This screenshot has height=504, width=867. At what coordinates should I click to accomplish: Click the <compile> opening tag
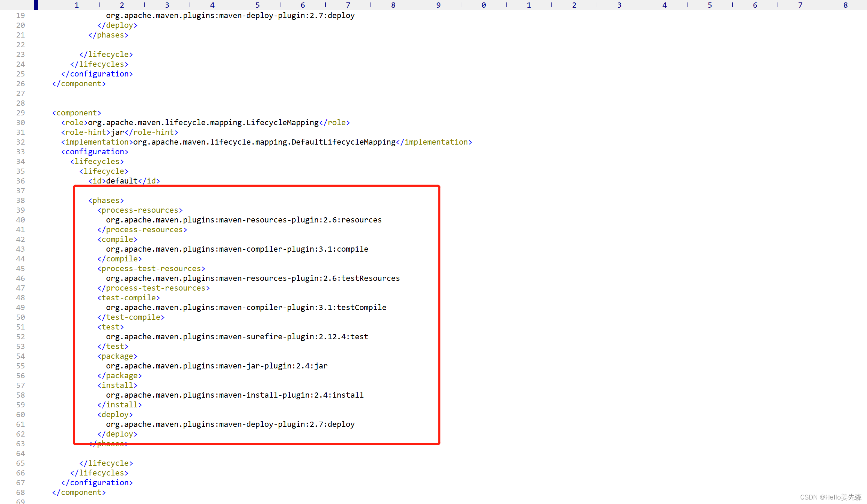click(x=117, y=239)
